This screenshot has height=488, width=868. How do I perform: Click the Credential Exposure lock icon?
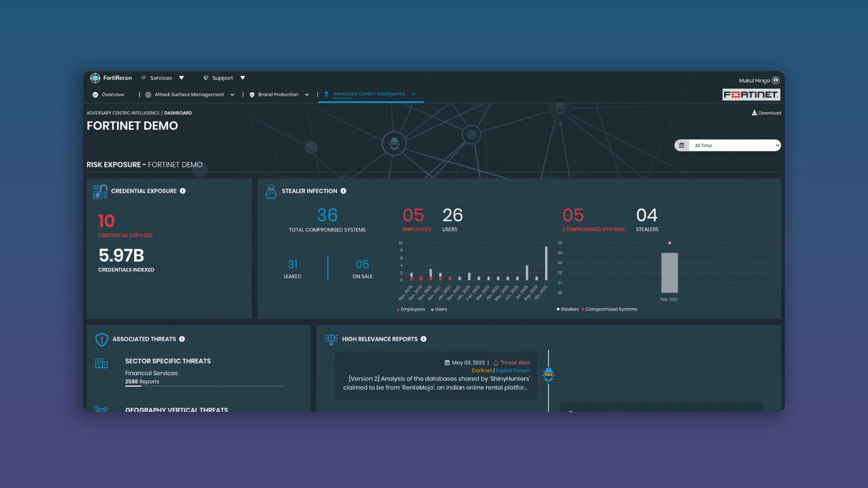(100, 191)
